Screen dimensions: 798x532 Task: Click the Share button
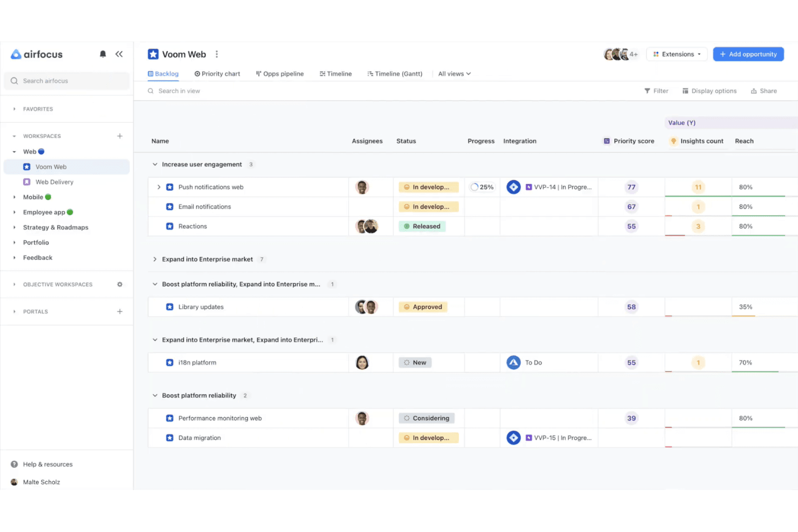click(764, 91)
